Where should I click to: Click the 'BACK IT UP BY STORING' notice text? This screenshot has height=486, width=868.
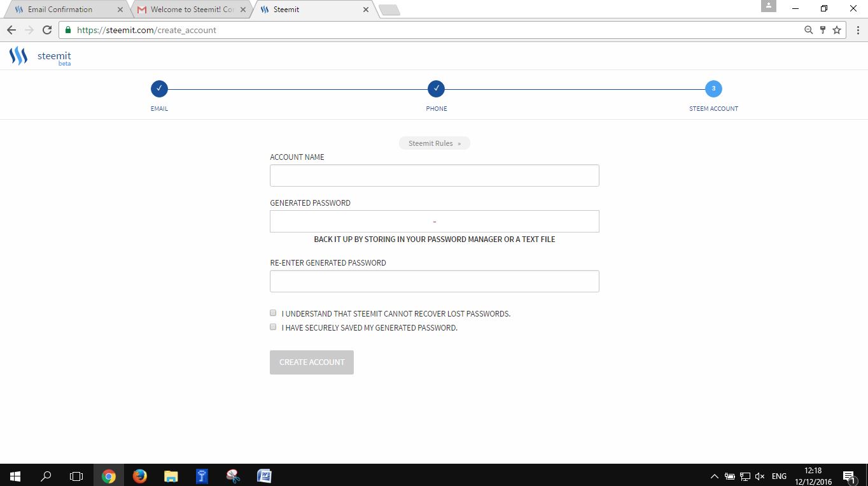435,239
